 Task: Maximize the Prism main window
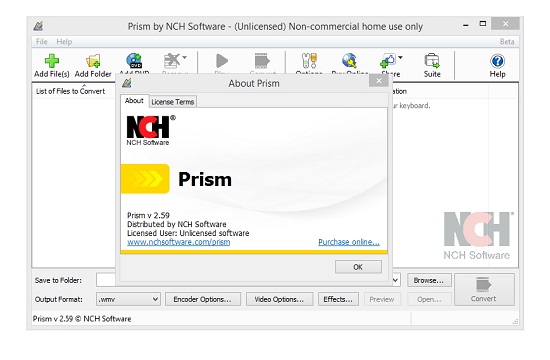tap(483, 24)
